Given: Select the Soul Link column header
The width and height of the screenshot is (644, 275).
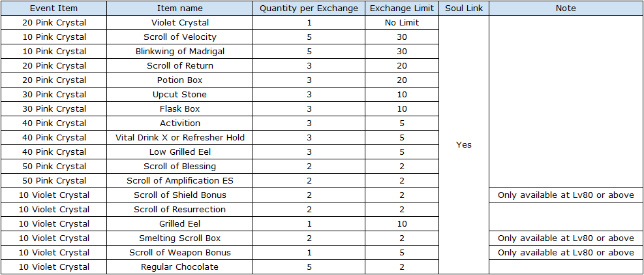Looking at the screenshot, I should click(x=464, y=8).
